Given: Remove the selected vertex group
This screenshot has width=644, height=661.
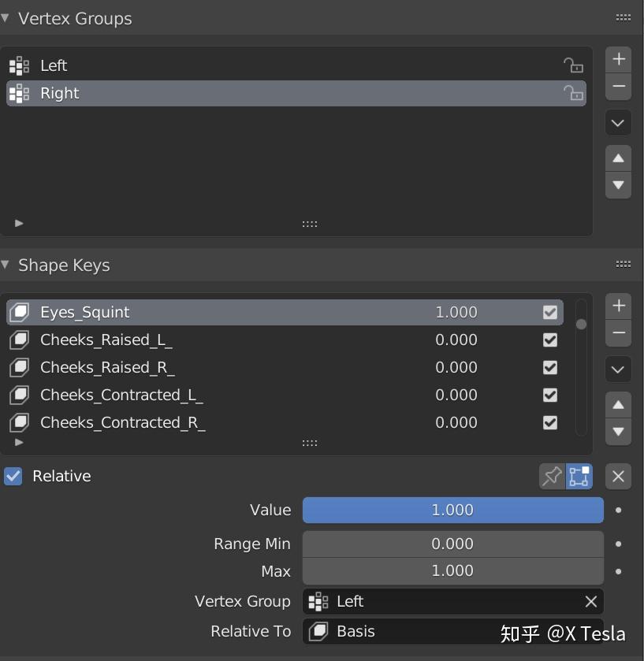Looking at the screenshot, I should point(618,85).
